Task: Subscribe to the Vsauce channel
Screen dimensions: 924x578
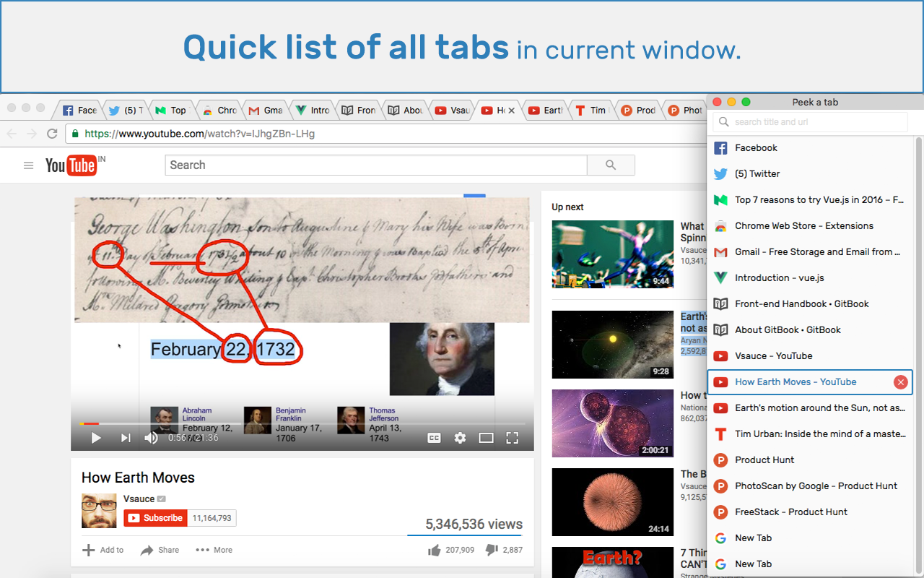Action: [154, 518]
